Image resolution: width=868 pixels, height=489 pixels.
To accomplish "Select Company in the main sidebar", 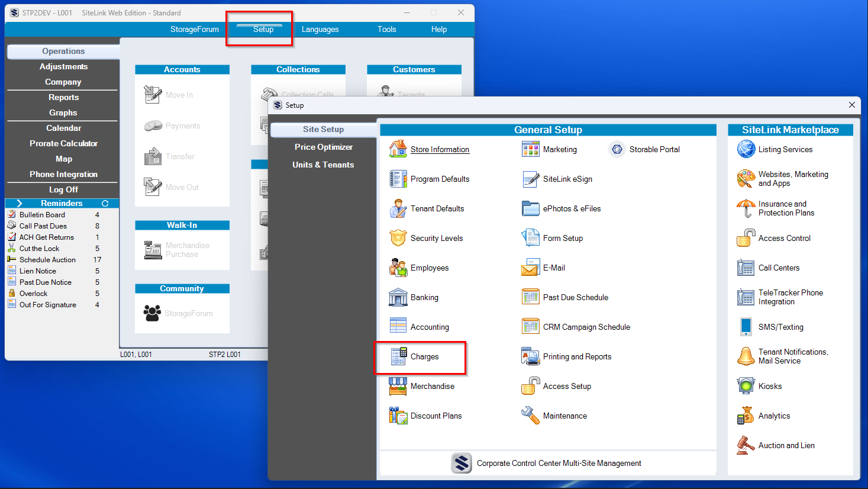I will 63,82.
